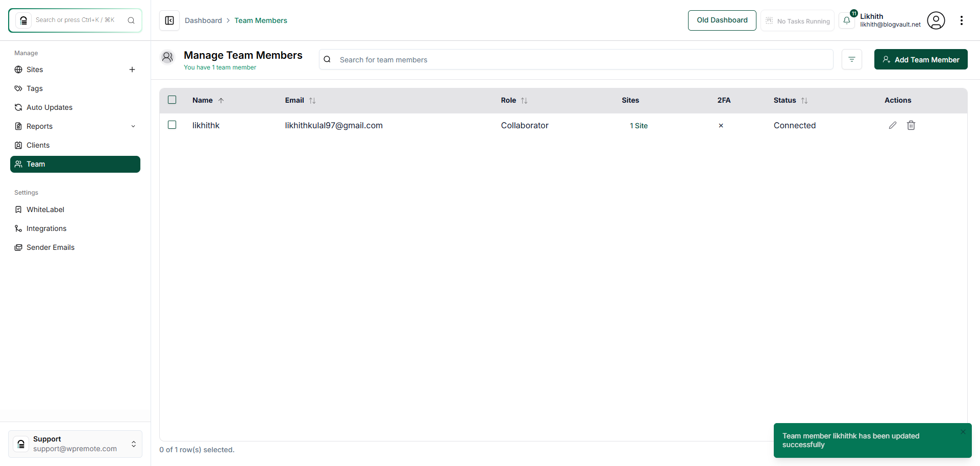Select the Sites icon in the sidebar
This screenshot has width=980, height=466.
[18, 69]
